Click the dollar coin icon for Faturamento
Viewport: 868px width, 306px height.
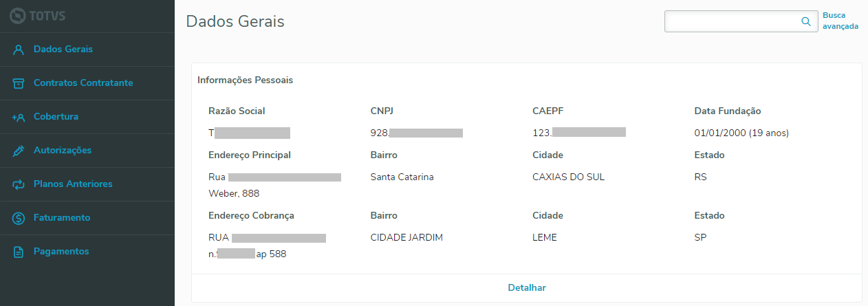pyautogui.click(x=19, y=218)
